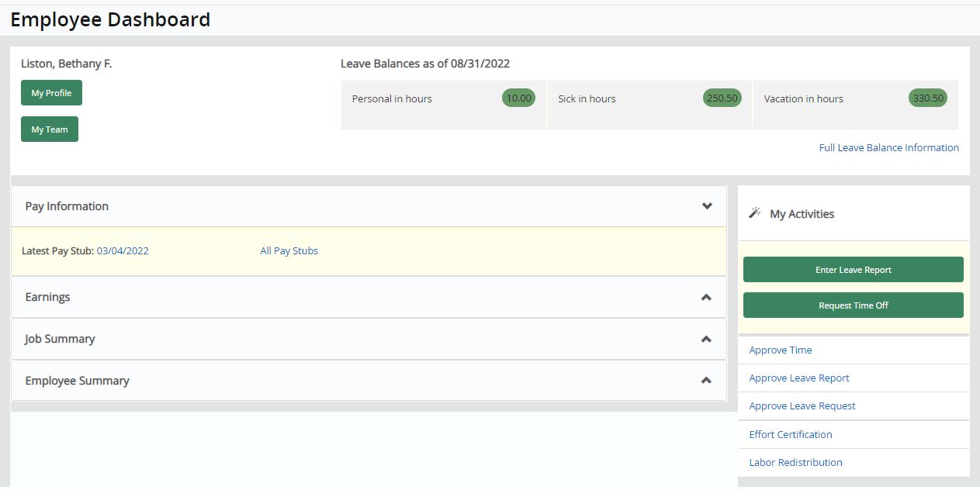
Task: Open latest pay stub dated 03/04/2022
Action: (x=123, y=251)
